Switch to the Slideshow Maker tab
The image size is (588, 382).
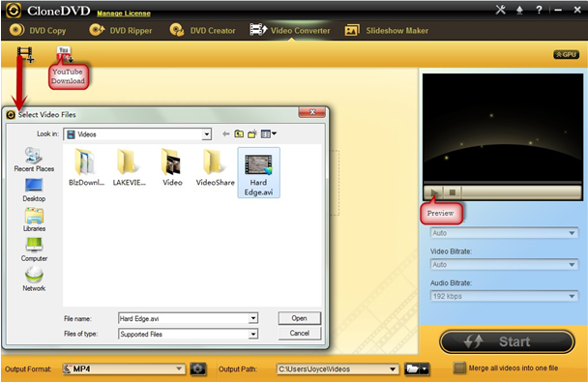tap(387, 30)
